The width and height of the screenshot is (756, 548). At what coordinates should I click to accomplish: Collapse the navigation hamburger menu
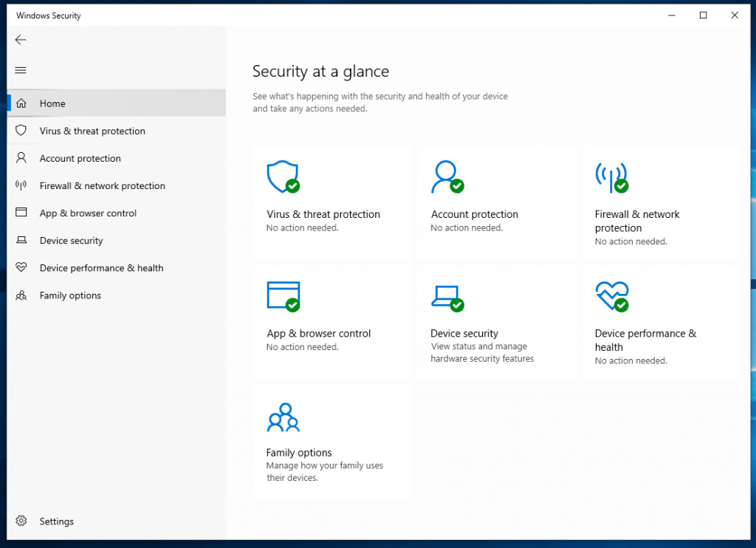pyautogui.click(x=21, y=70)
